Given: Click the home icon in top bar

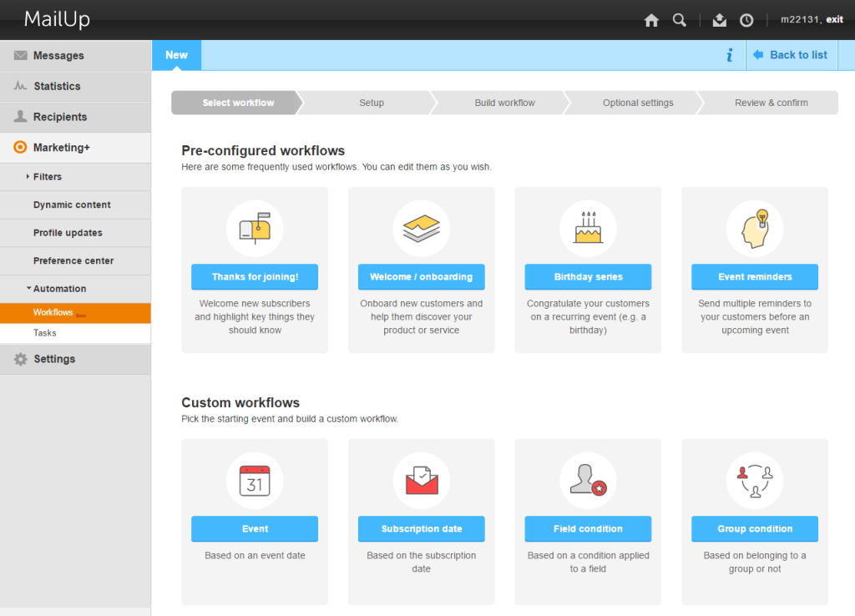Looking at the screenshot, I should [651, 20].
